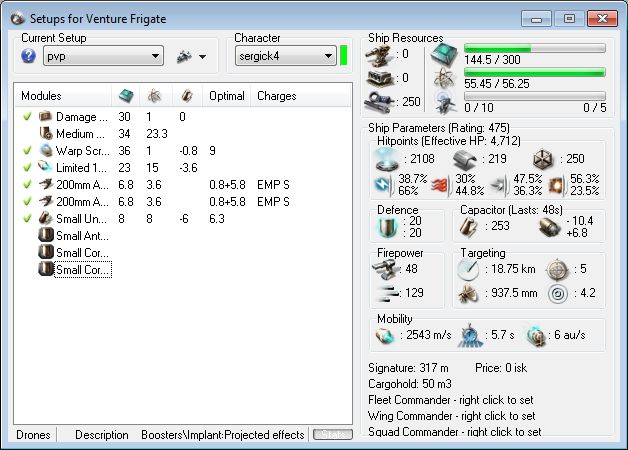This screenshot has height=450, width=628.
Task: Click the turret firepower icon 48
Action: point(385,269)
